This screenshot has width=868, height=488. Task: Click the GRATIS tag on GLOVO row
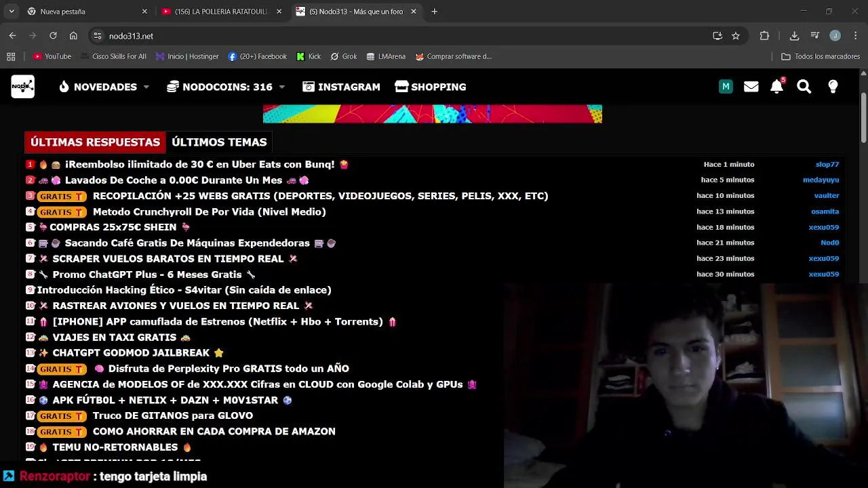62,416
